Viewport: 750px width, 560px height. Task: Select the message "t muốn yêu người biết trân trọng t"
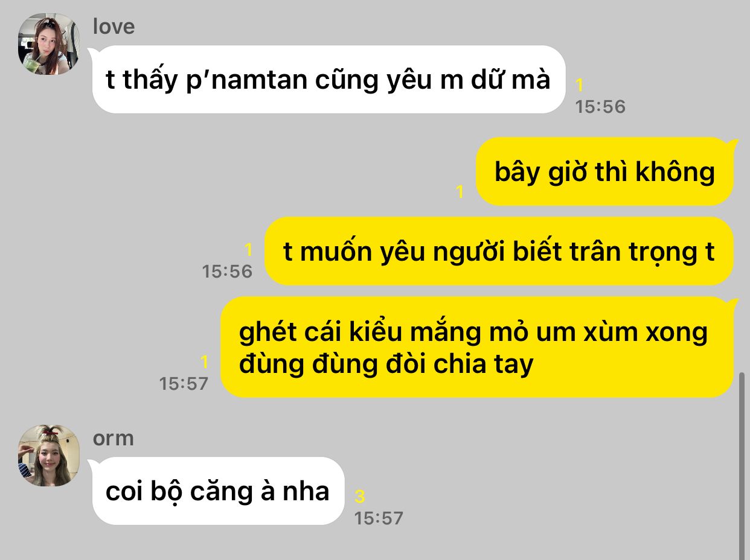pyautogui.click(x=499, y=251)
